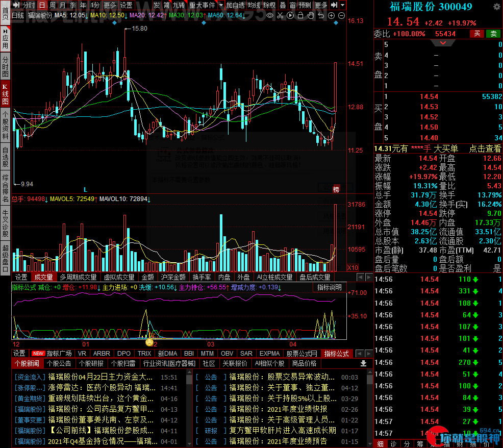Open the dropdown arrow at toolbar far right
This screenshot has height=448, width=503.
(343, 5)
